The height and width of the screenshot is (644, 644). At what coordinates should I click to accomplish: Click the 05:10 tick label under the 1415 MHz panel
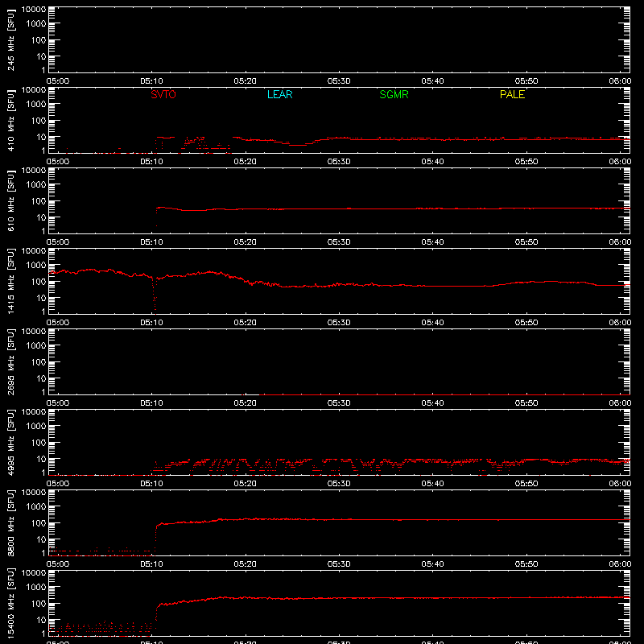tap(151, 323)
